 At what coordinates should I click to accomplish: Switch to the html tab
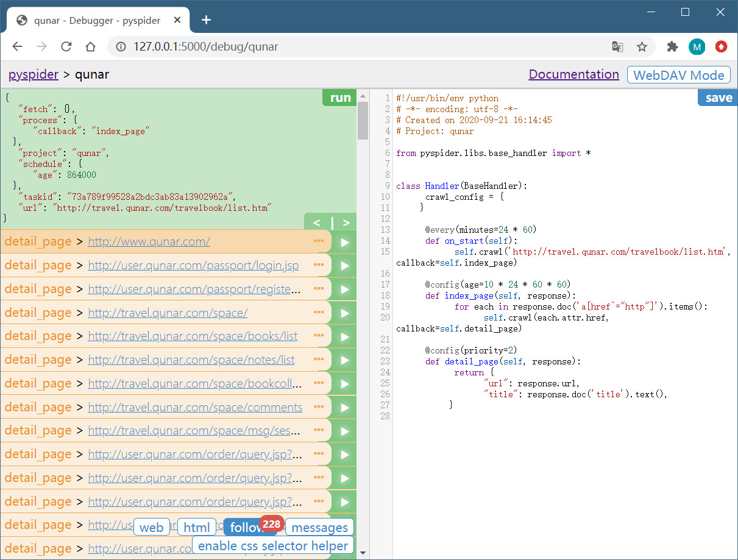click(x=197, y=528)
